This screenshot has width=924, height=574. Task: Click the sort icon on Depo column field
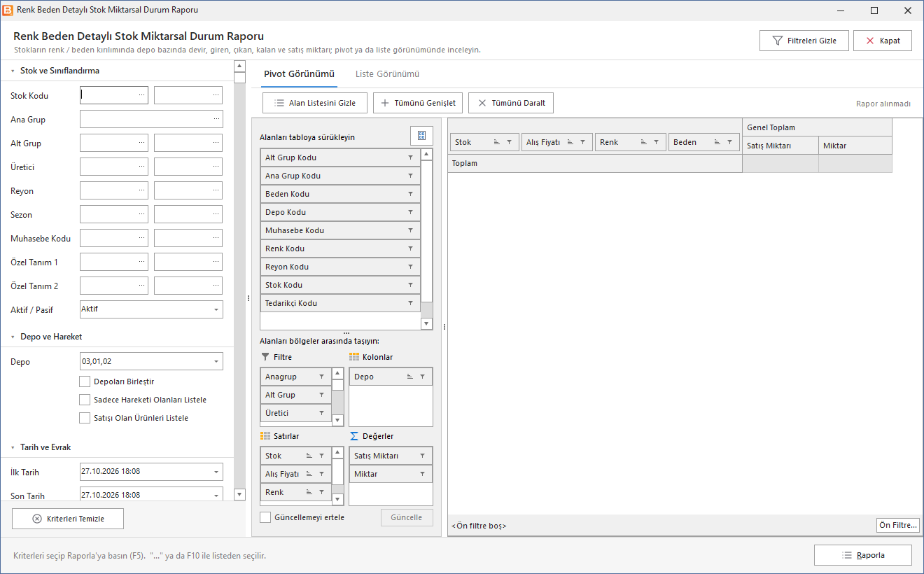click(410, 377)
